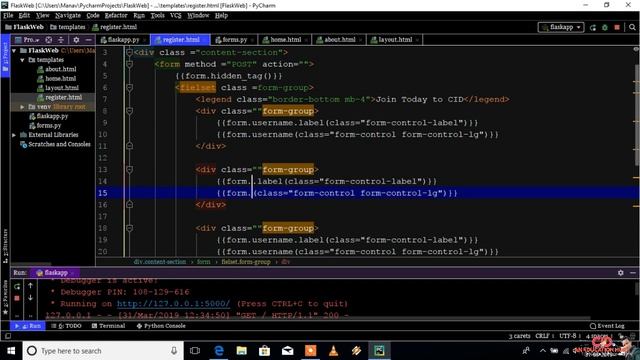Open the Navigate menu
Image resolution: width=640 pixels, height=360 pixels.
pyautogui.click(x=68, y=16)
